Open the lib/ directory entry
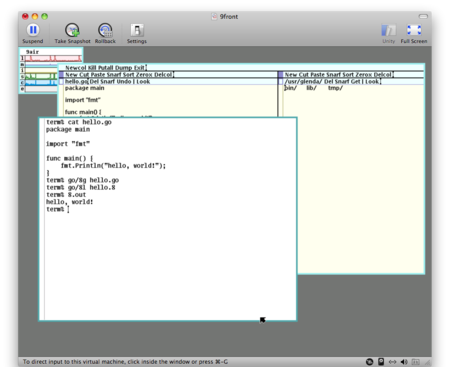This screenshot has width=450, height=367. [x=311, y=88]
